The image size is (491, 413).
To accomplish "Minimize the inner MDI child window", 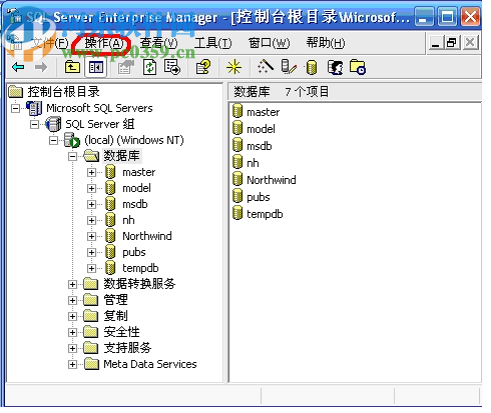I will pyautogui.click(x=435, y=43).
